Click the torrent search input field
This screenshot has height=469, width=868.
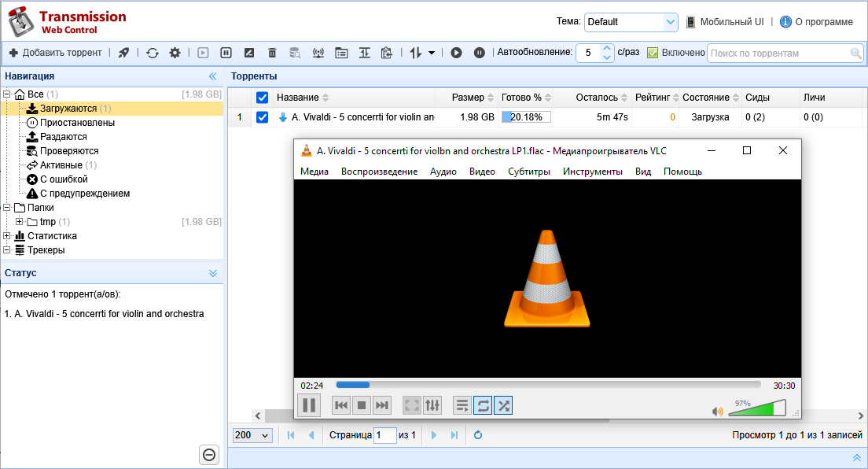pyautogui.click(x=778, y=54)
